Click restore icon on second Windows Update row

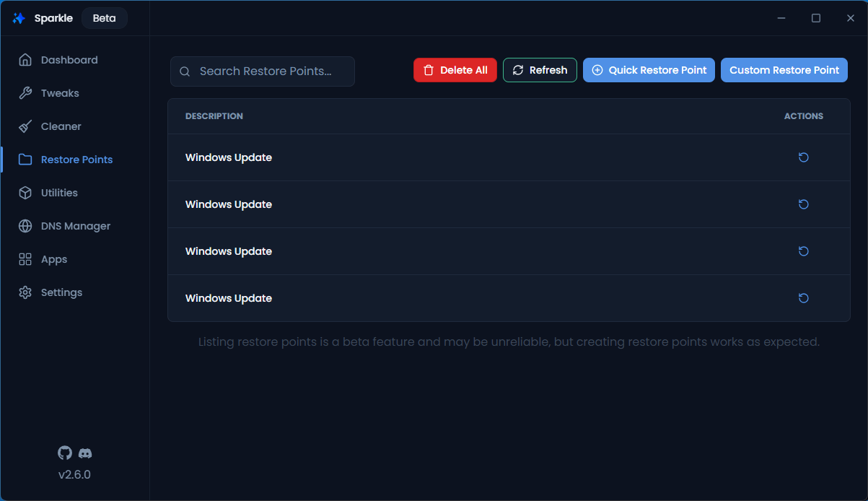[x=803, y=204]
